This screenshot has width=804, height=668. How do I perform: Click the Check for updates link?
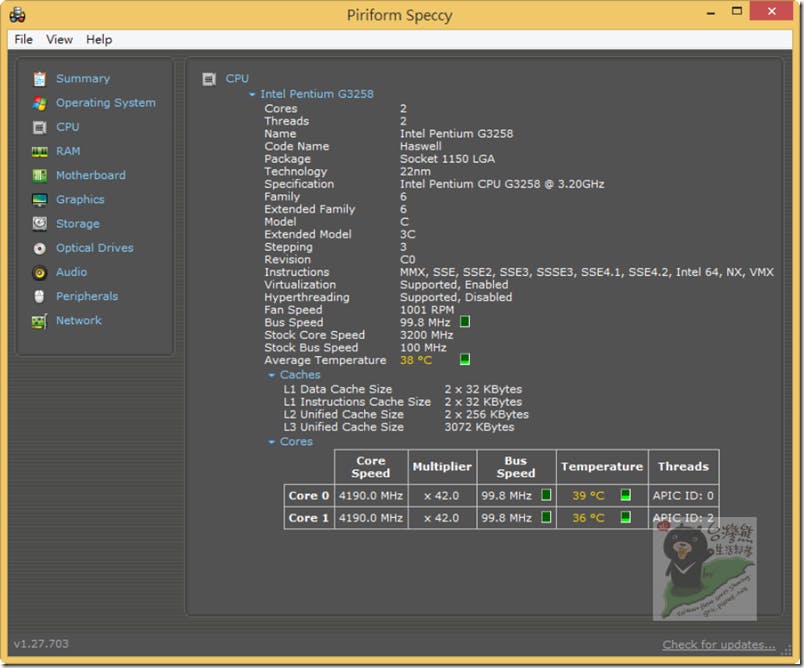click(x=719, y=644)
